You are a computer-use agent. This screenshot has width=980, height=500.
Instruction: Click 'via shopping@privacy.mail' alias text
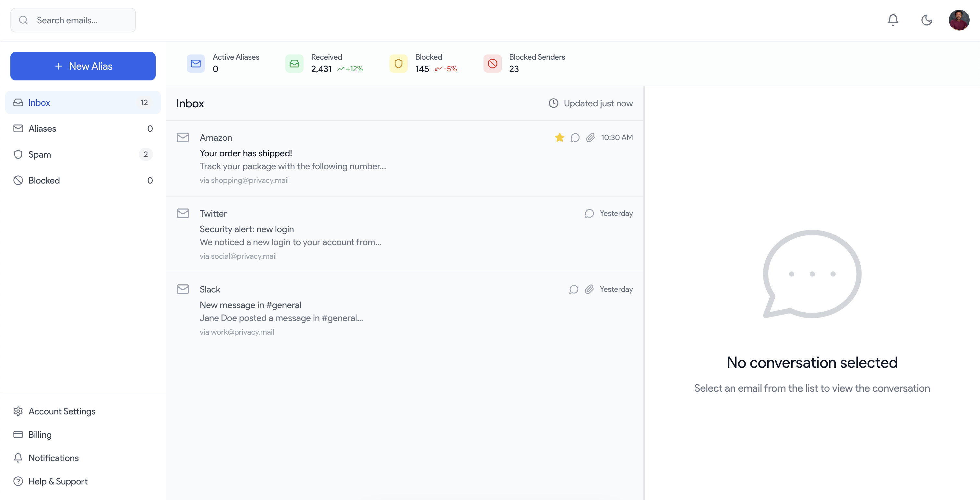(244, 180)
